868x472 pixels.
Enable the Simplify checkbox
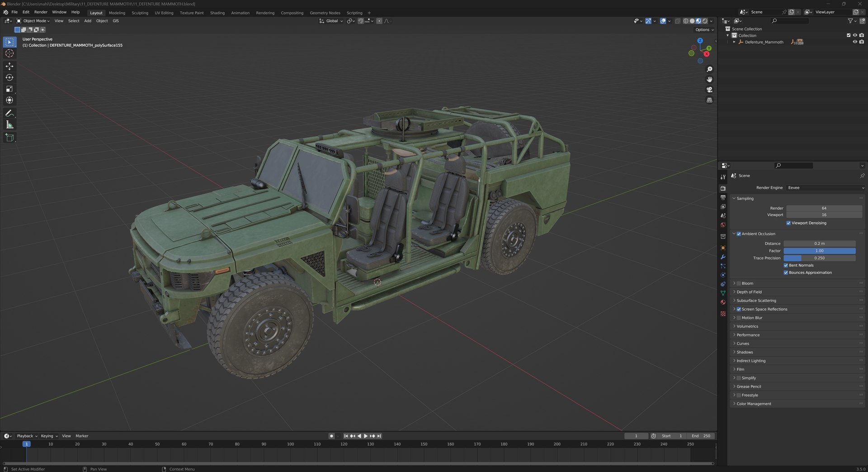[739, 378]
